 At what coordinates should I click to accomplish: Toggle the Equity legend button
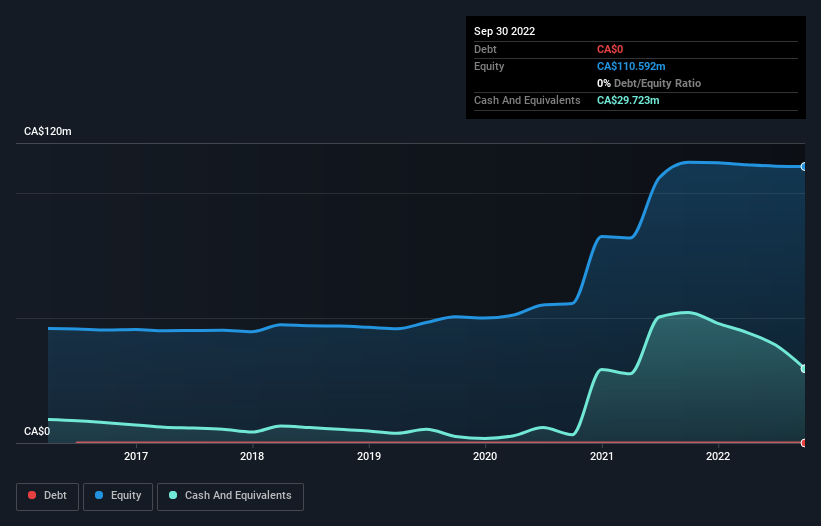pos(118,496)
